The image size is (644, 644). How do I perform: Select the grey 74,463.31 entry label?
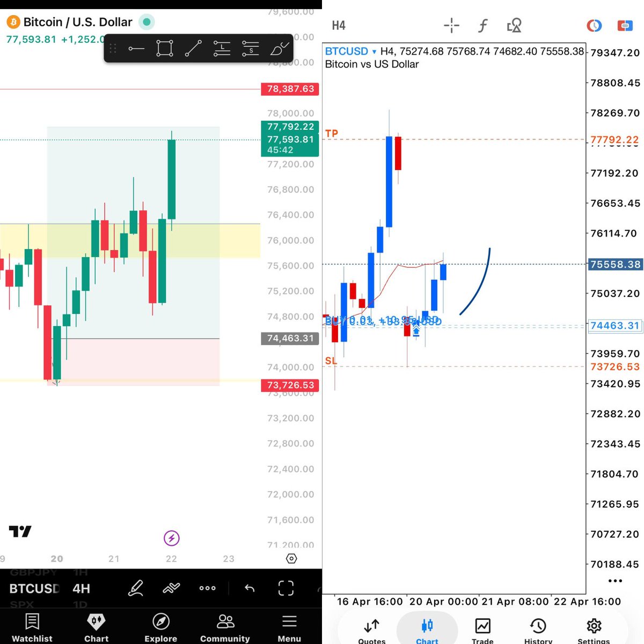[290, 338]
